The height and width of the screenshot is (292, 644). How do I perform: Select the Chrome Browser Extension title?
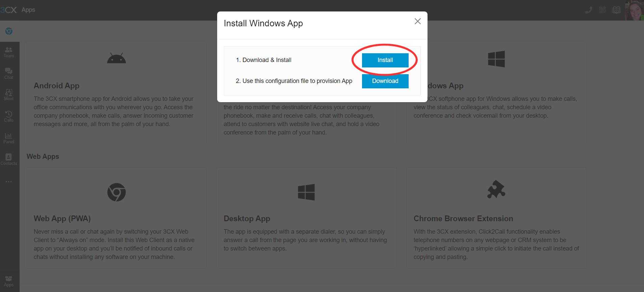[x=463, y=218]
